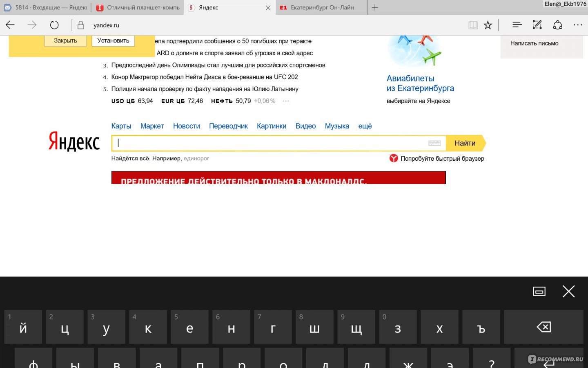Open the Музыка link
The image size is (588, 368).
[x=337, y=126]
